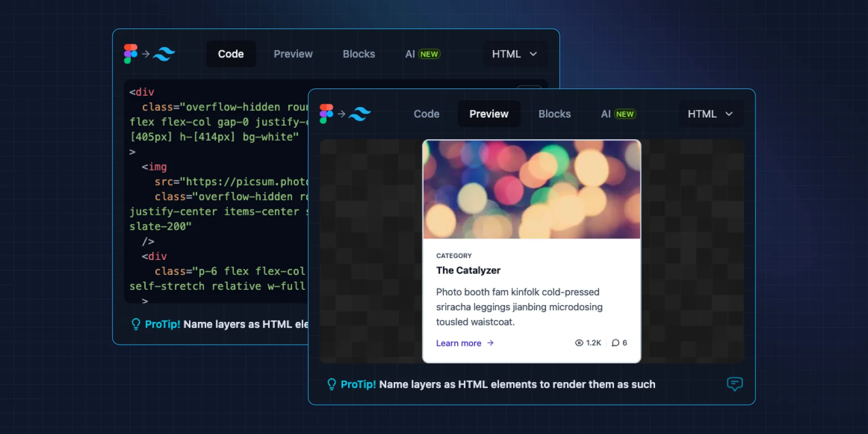This screenshot has height=434, width=868.
Task: Switch to the Blocks tab
Action: [x=554, y=114]
